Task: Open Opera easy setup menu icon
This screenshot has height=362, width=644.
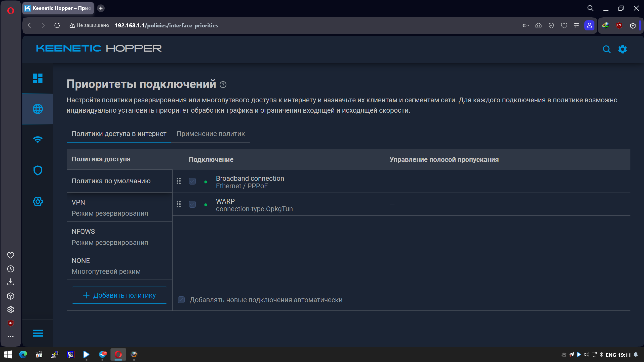Action: coord(577,25)
